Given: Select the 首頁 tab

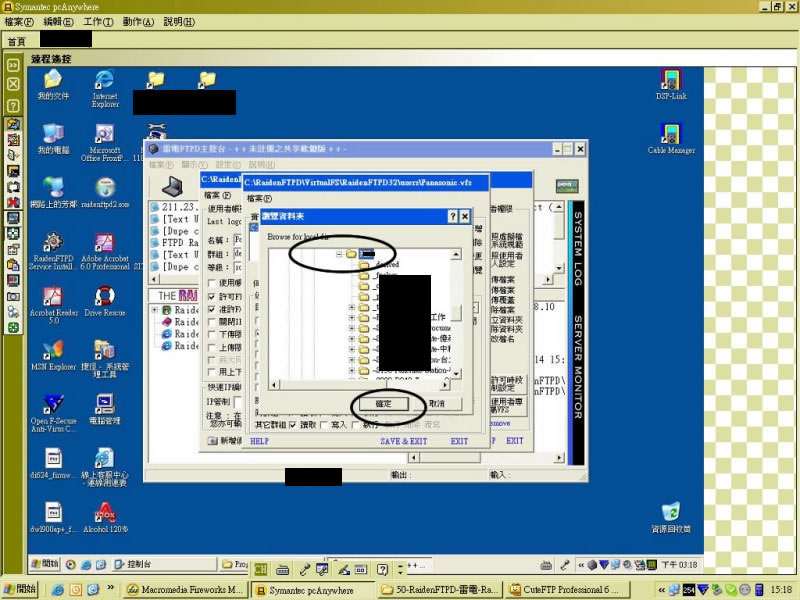Looking at the screenshot, I should coord(16,41).
